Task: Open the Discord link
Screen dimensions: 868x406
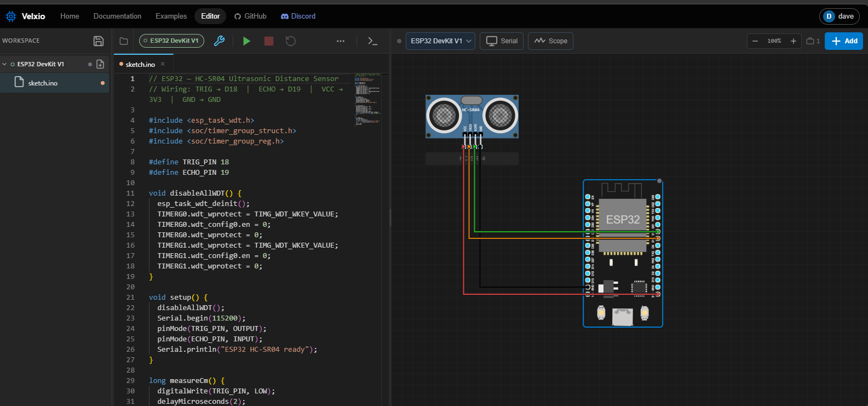Action: [x=298, y=16]
